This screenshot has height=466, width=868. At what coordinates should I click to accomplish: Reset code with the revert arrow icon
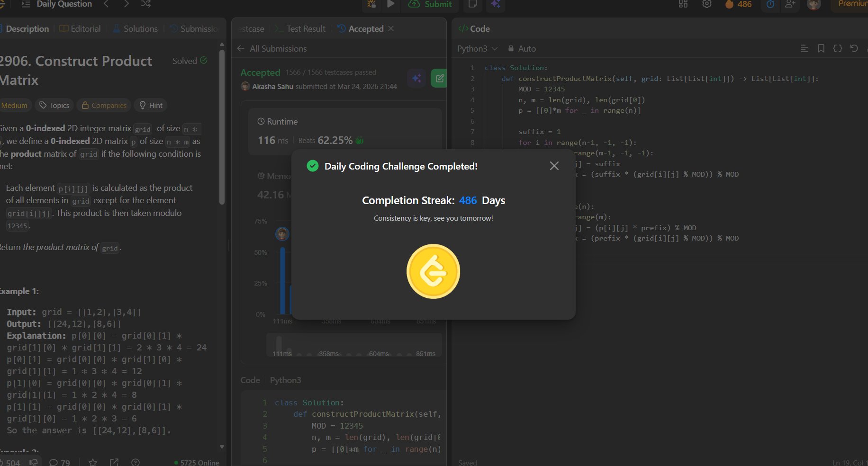coord(854,48)
